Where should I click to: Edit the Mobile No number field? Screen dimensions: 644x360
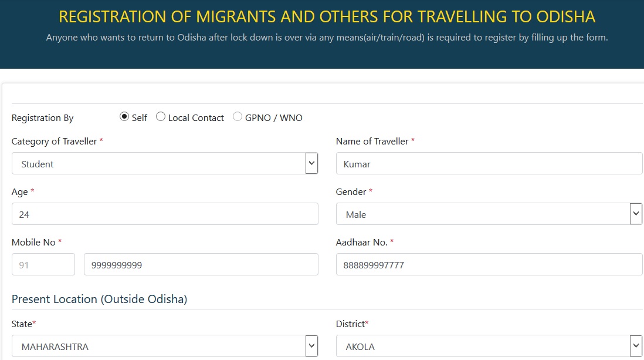point(201,265)
